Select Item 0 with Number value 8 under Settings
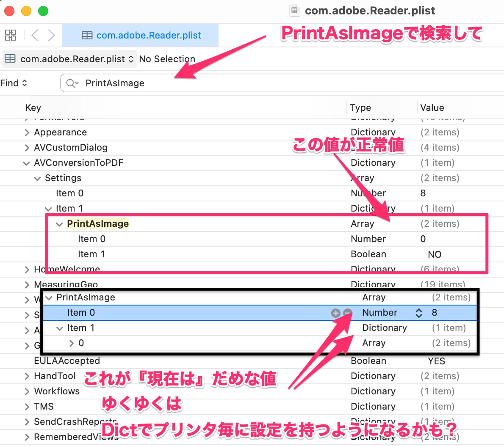 point(252,193)
